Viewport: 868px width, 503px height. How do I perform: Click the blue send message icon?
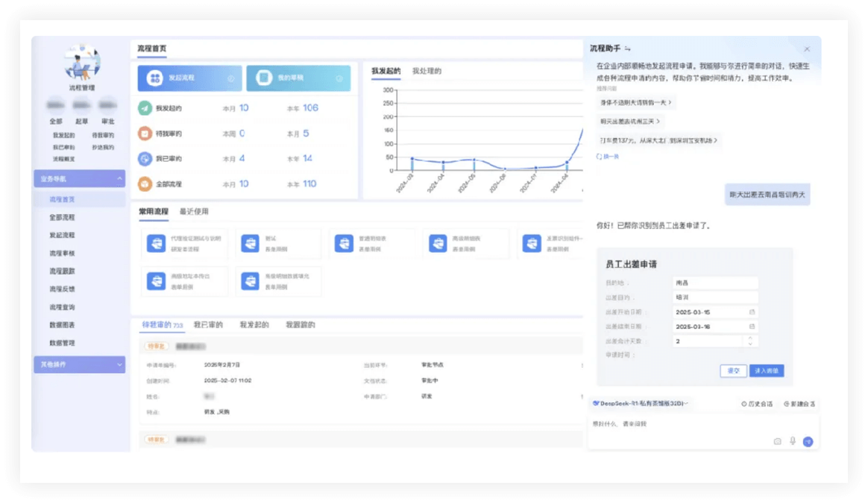tap(808, 441)
